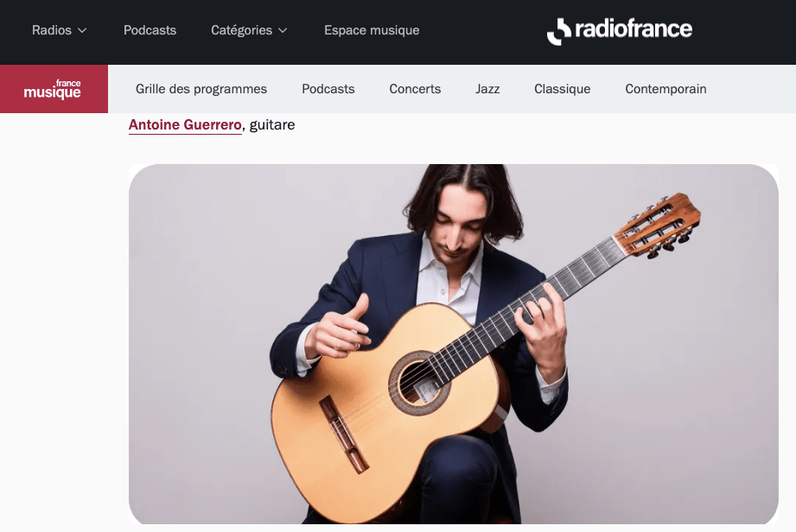The height and width of the screenshot is (532, 796).
Task: Click the radiofrance wordmark text
Action: pyautogui.click(x=634, y=28)
